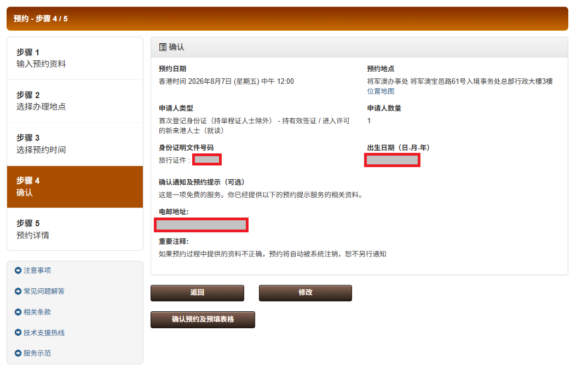Click the 出生日期（日-月-年）label
588x383 pixels.
coord(398,148)
